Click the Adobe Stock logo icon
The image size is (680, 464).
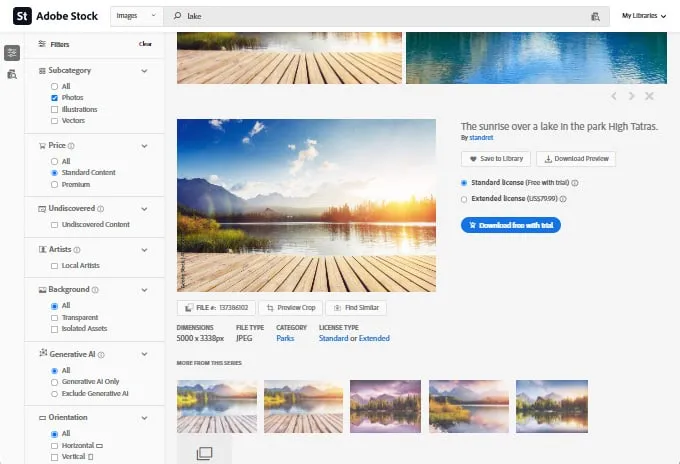pos(19,16)
